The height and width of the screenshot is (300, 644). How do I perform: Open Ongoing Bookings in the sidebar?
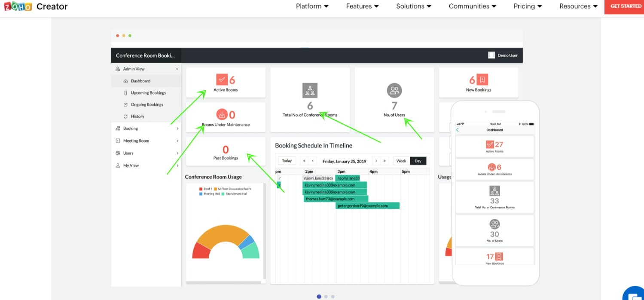(x=146, y=104)
